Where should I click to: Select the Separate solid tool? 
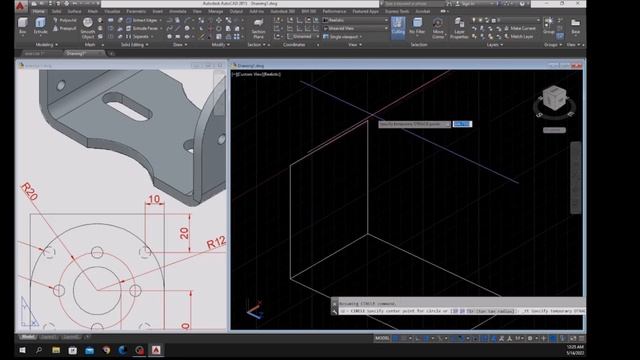click(140, 37)
